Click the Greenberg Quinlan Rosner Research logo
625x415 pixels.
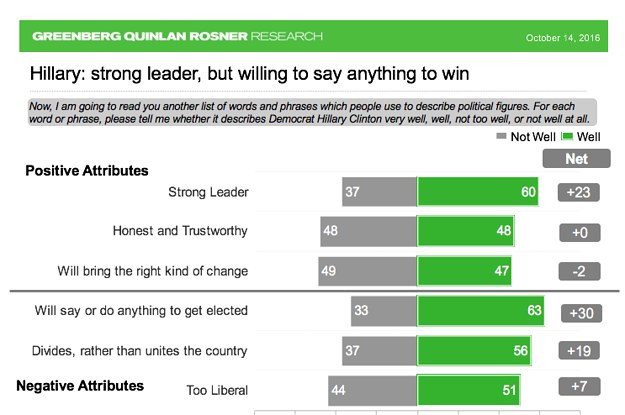click(177, 37)
